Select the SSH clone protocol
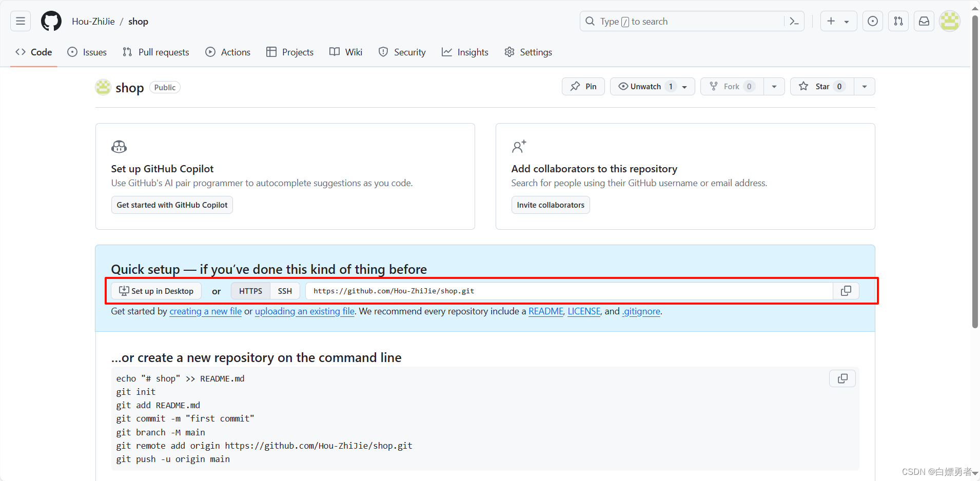 (285, 291)
